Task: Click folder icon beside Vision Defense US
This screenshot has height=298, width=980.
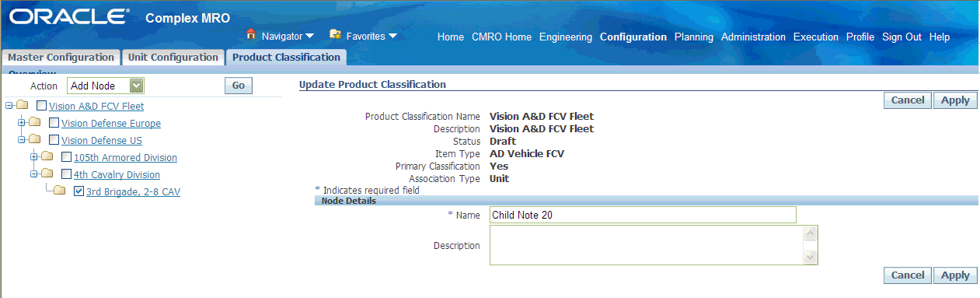Action: (35, 140)
